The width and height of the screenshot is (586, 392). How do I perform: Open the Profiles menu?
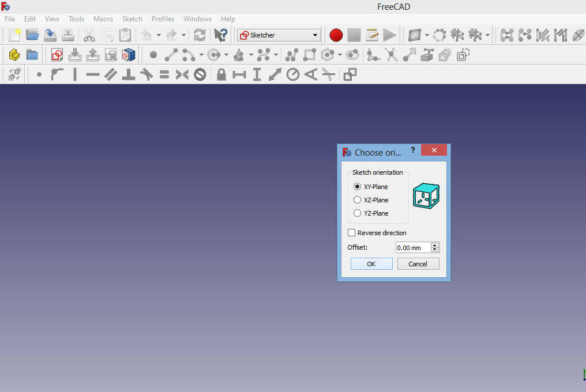tap(163, 18)
